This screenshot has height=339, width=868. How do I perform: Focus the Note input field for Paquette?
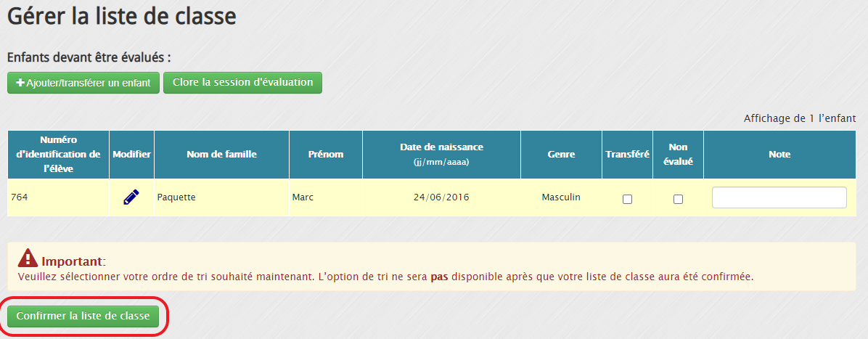779,197
